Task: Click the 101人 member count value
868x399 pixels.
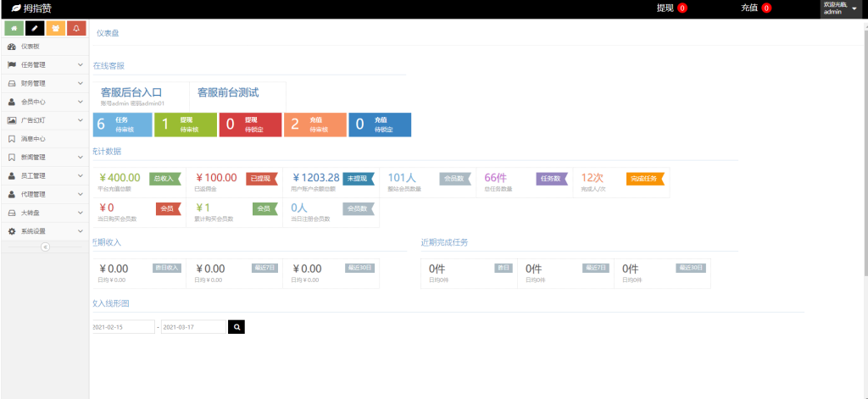Action: [x=402, y=178]
